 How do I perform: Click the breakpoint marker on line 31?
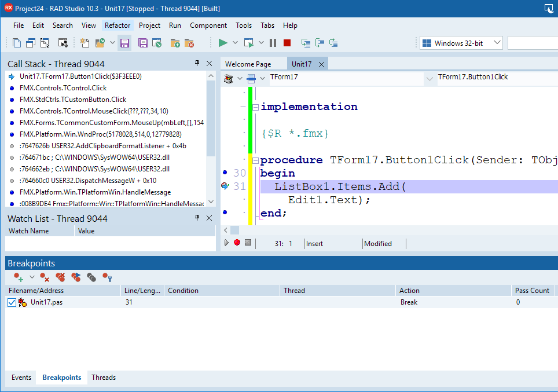coord(225,186)
